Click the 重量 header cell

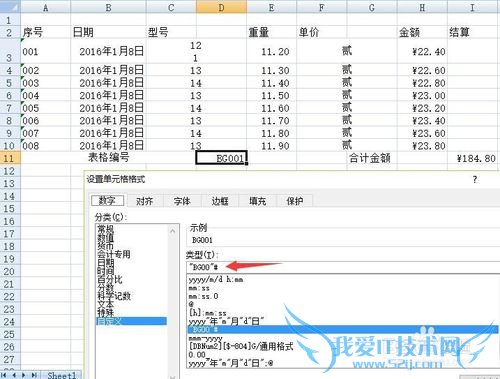(x=271, y=32)
